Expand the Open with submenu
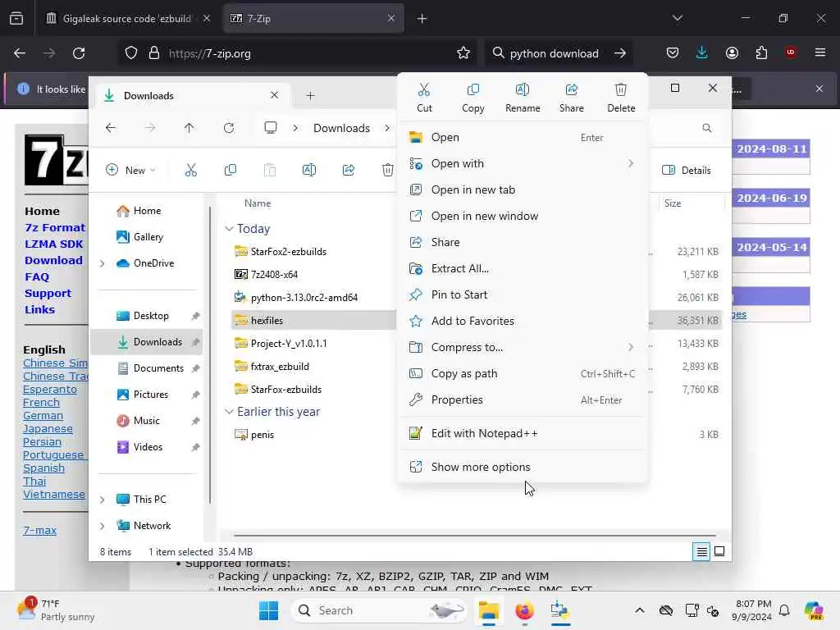This screenshot has height=630, width=840. point(523,163)
